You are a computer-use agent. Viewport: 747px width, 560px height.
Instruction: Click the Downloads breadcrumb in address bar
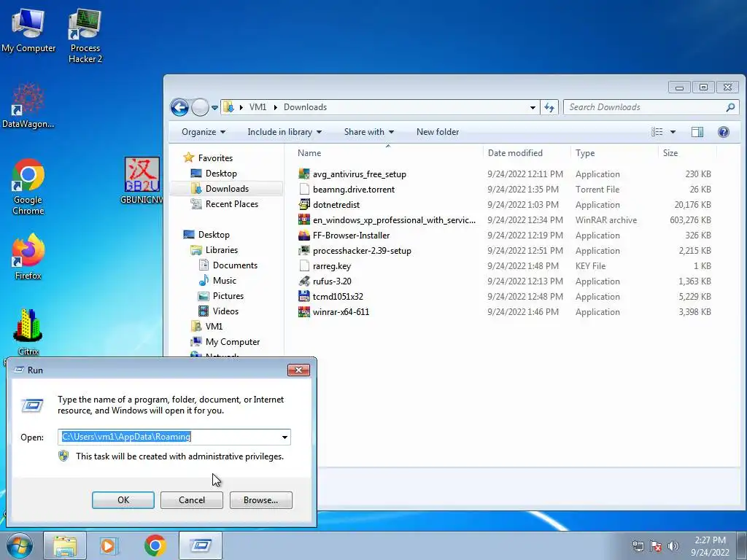[306, 107]
